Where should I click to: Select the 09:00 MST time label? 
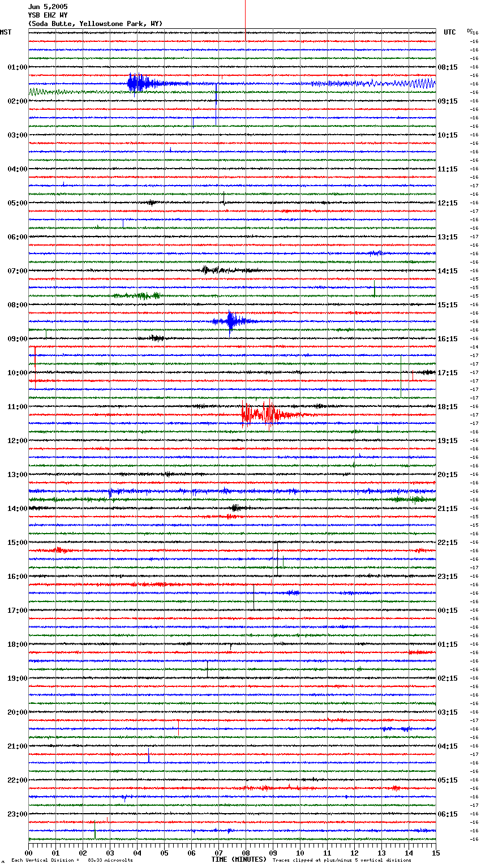tap(18, 339)
